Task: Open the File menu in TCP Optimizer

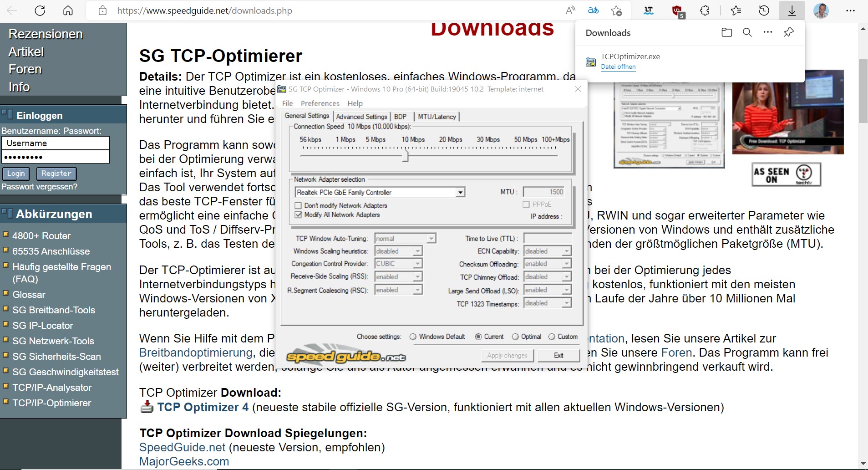Action: pos(288,103)
